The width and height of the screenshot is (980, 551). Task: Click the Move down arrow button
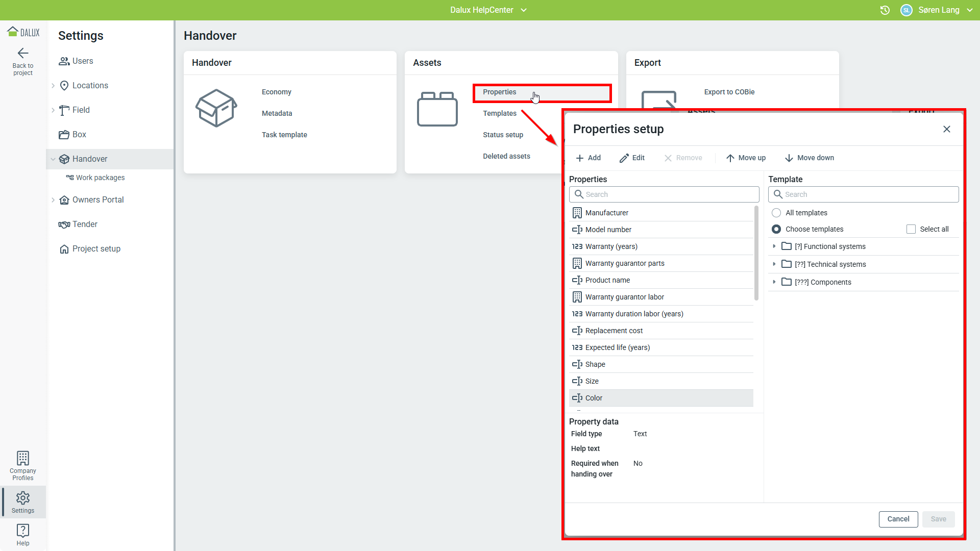809,158
